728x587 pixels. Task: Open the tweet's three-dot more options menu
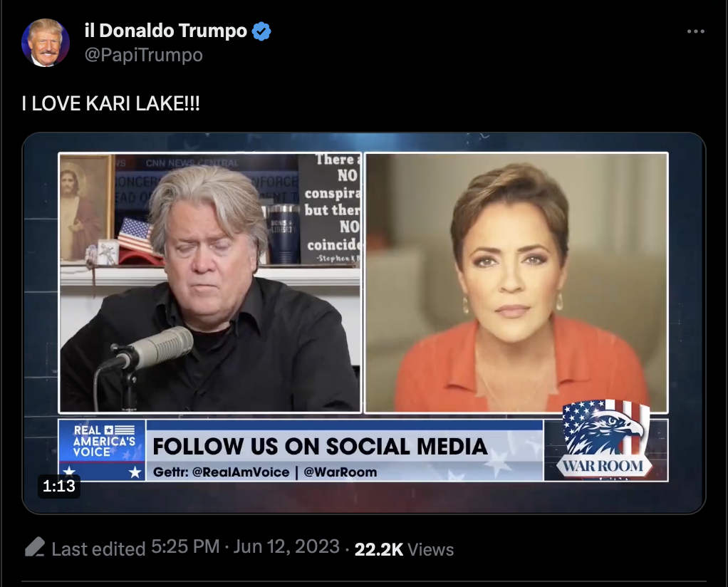tap(695, 31)
